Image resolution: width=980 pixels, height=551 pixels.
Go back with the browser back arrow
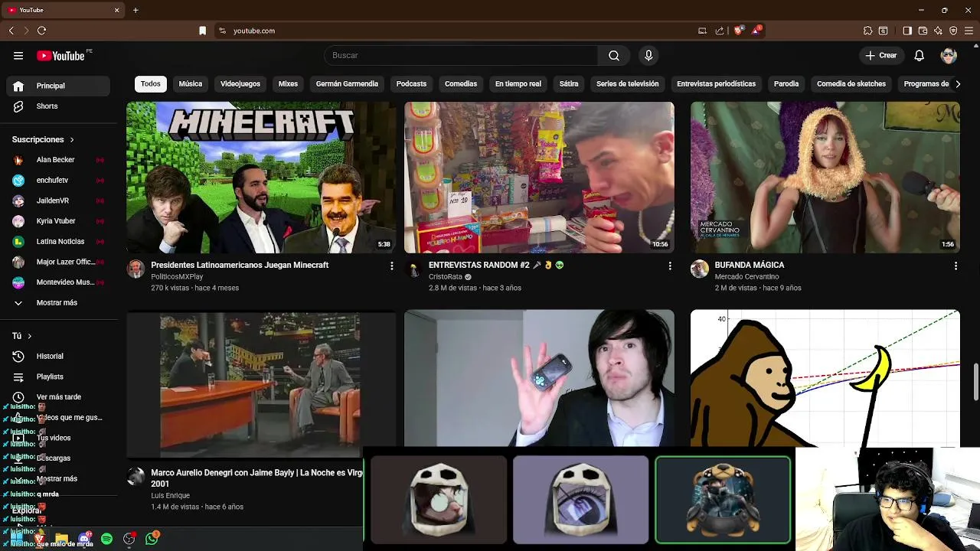point(11,31)
